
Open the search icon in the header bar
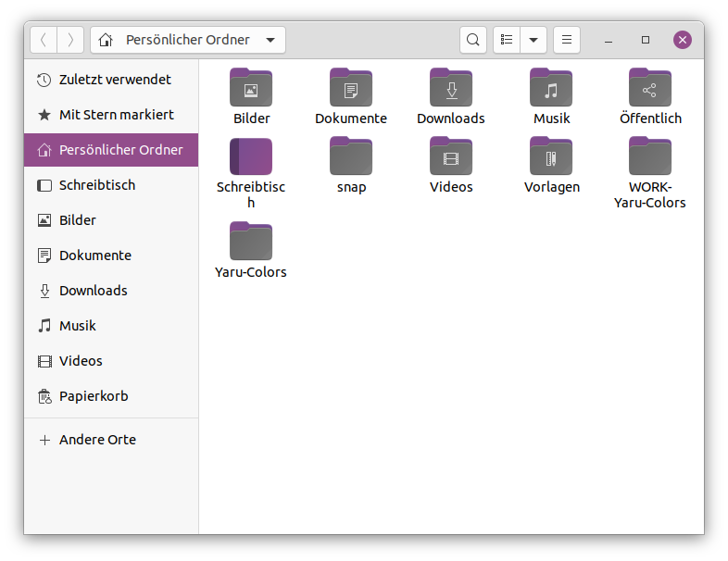(x=472, y=40)
